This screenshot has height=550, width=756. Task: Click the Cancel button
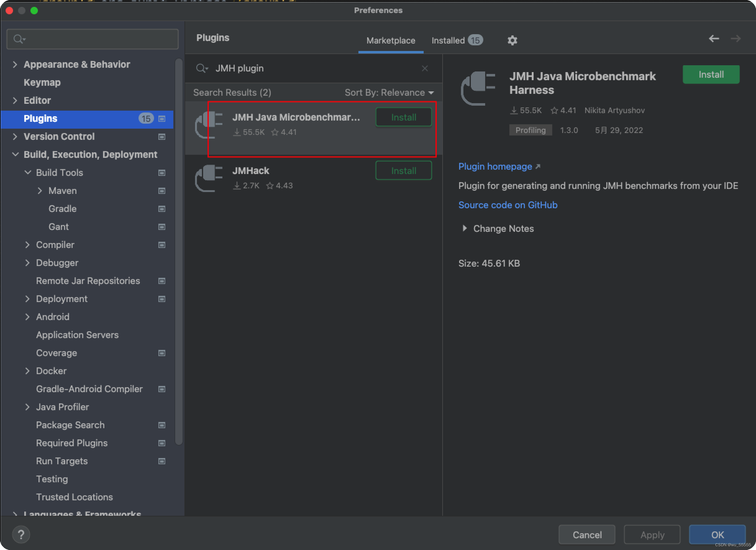(587, 535)
